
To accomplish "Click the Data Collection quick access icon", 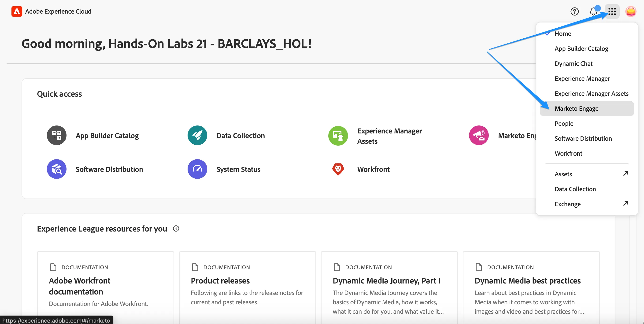I will [197, 135].
